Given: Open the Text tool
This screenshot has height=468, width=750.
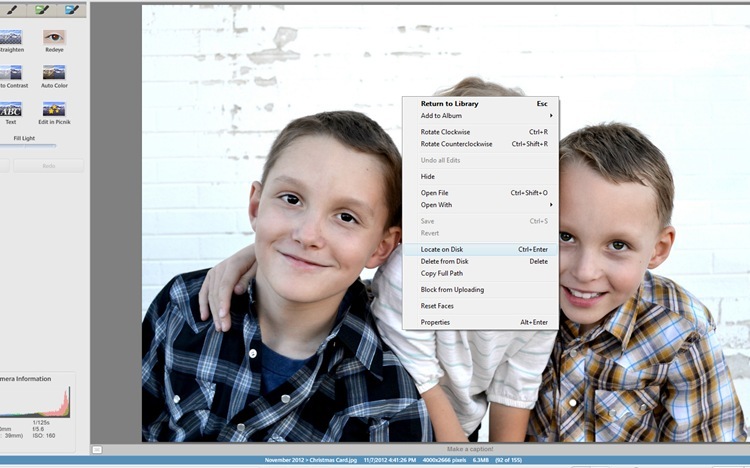Looking at the screenshot, I should pos(11,109).
